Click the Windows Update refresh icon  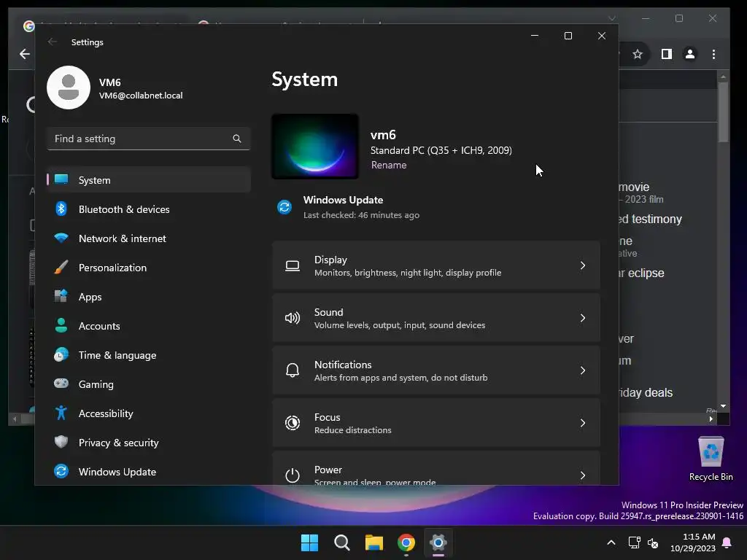point(285,207)
